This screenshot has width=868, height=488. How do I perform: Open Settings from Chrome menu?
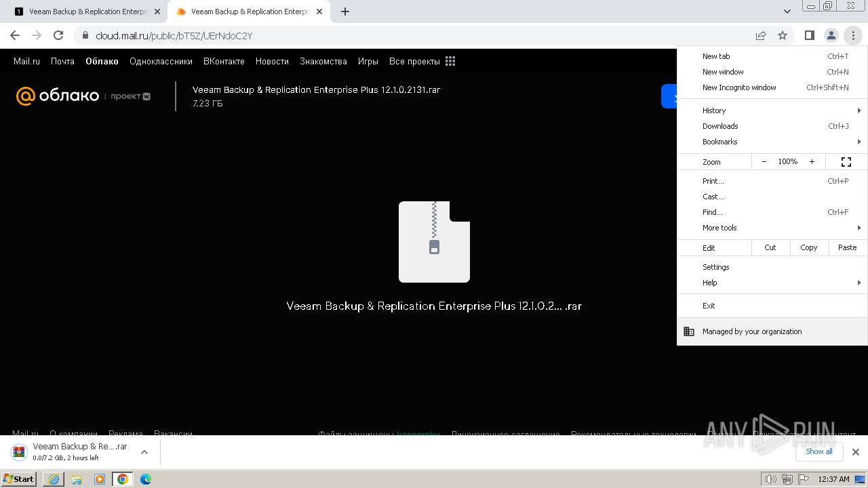tap(772, 267)
